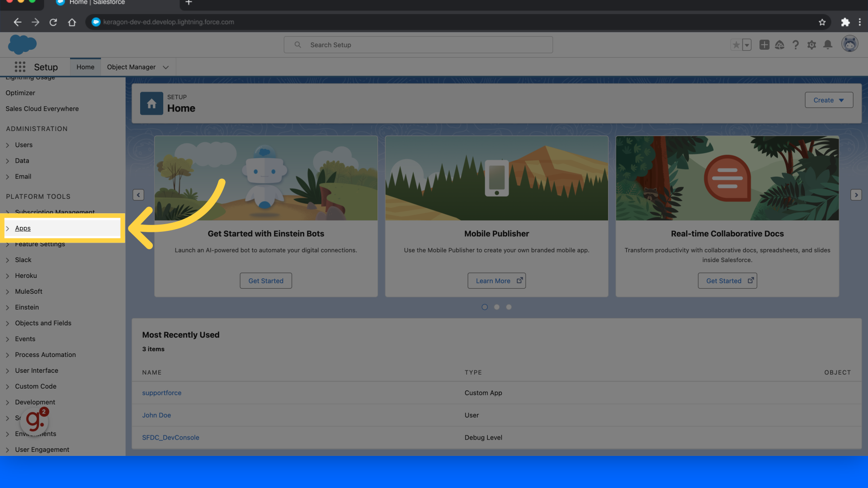
Task: Switch to the Home tab
Action: [x=85, y=67]
